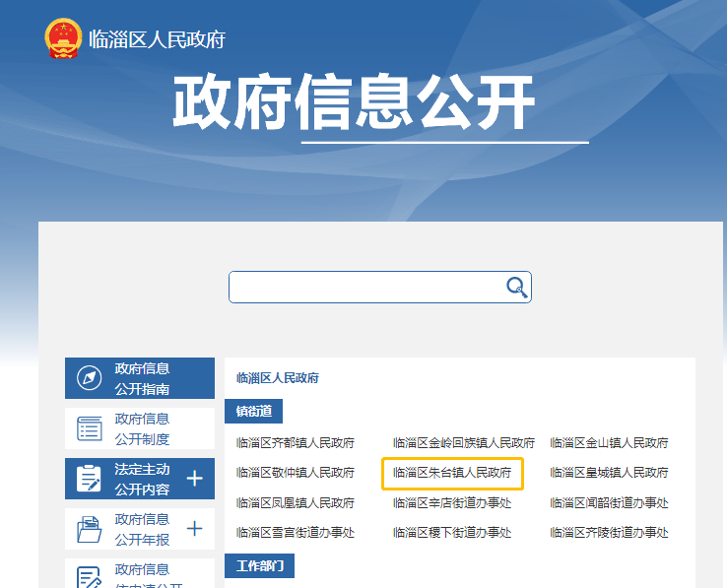Open the 政府信息公开制度 menu item
The image size is (727, 588).
click(142, 428)
